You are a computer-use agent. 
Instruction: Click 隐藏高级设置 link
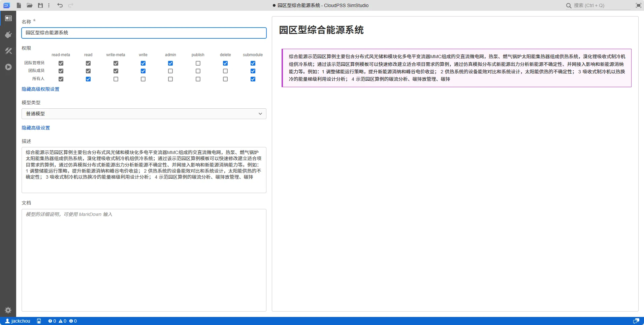point(36,128)
